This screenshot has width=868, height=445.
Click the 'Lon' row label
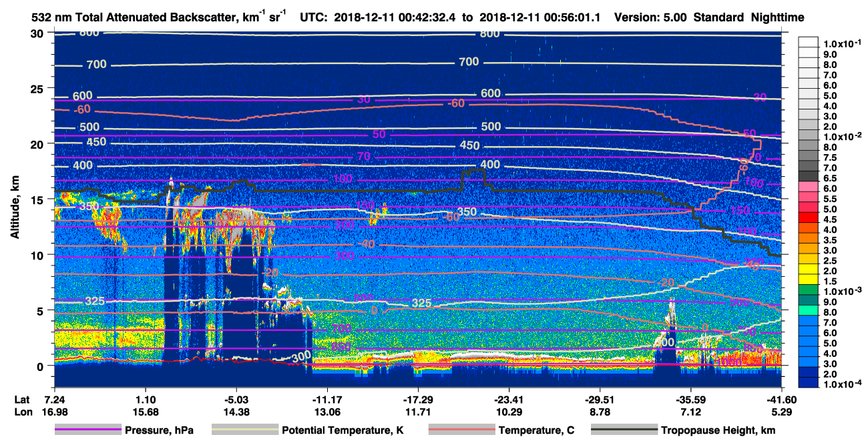(23, 412)
